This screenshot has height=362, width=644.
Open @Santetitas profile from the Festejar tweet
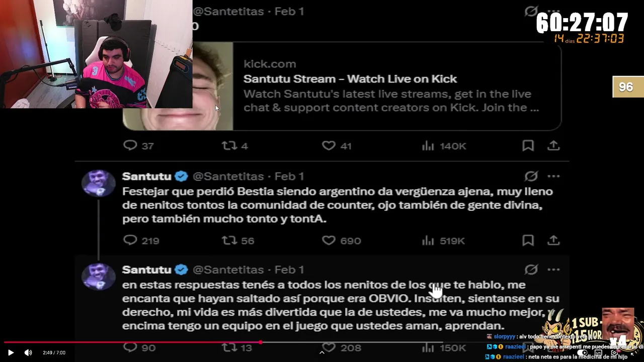[x=228, y=176]
